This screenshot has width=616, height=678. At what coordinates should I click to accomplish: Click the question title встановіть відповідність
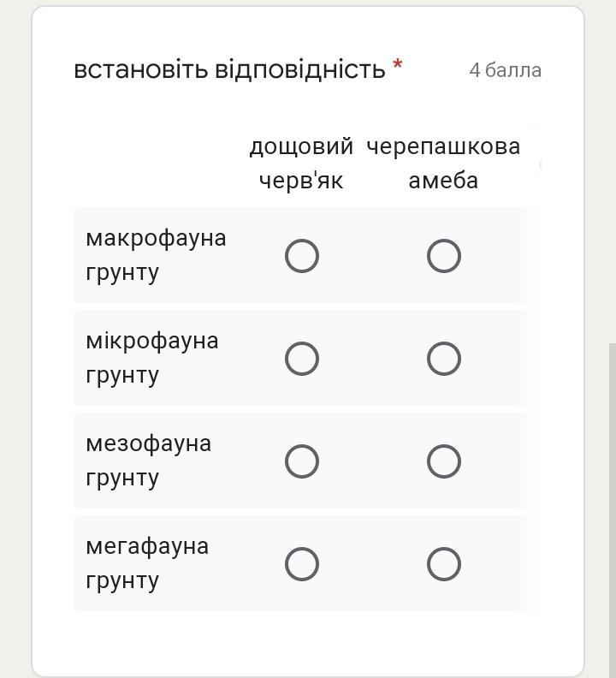click(x=229, y=69)
